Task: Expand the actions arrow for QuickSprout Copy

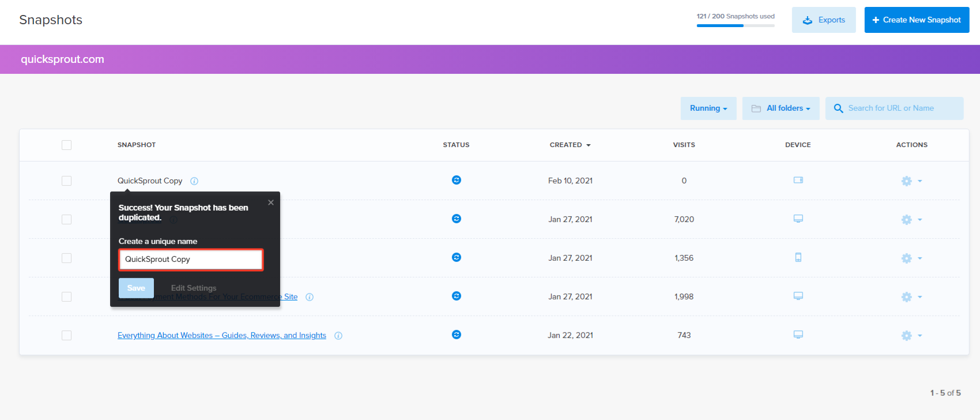Action: pos(920,181)
